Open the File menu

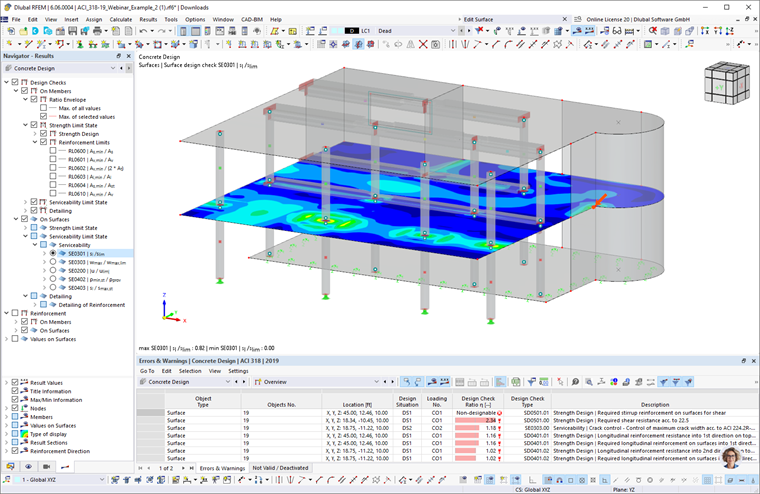click(16, 19)
